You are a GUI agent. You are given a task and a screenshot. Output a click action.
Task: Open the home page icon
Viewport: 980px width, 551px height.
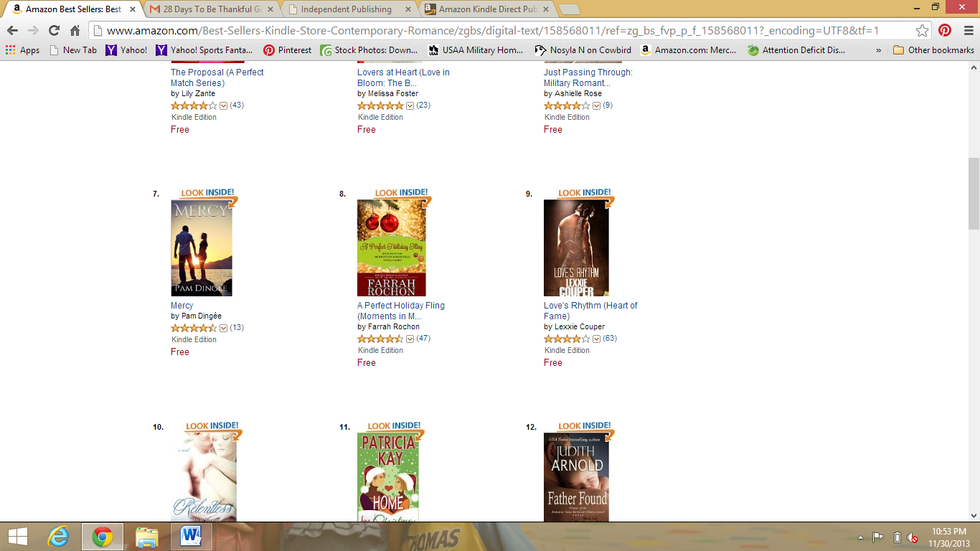(x=75, y=30)
